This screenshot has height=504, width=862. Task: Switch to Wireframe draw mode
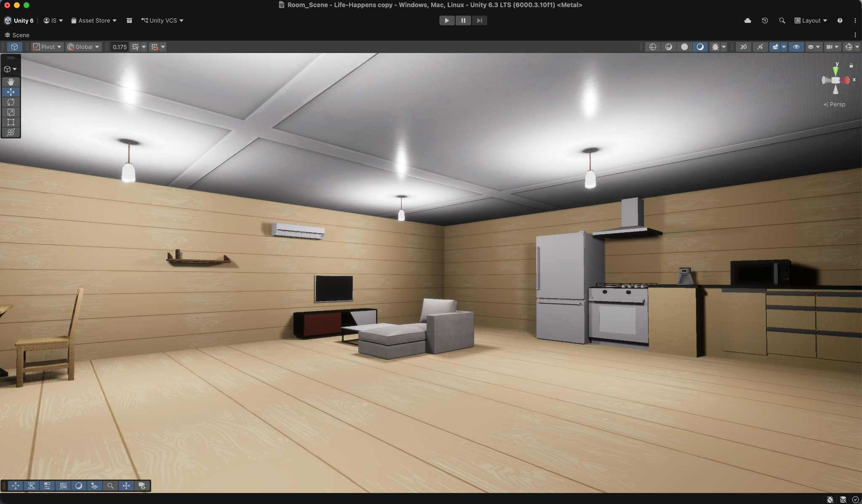(x=653, y=47)
